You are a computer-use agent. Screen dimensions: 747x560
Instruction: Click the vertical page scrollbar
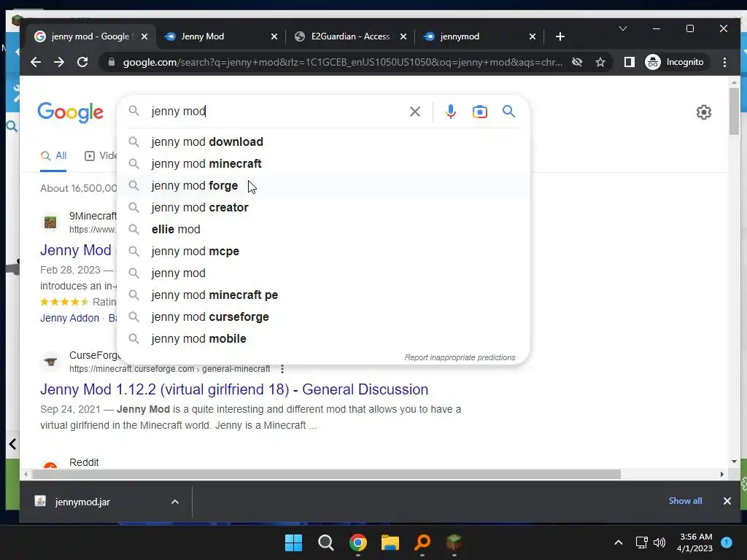coord(734,111)
